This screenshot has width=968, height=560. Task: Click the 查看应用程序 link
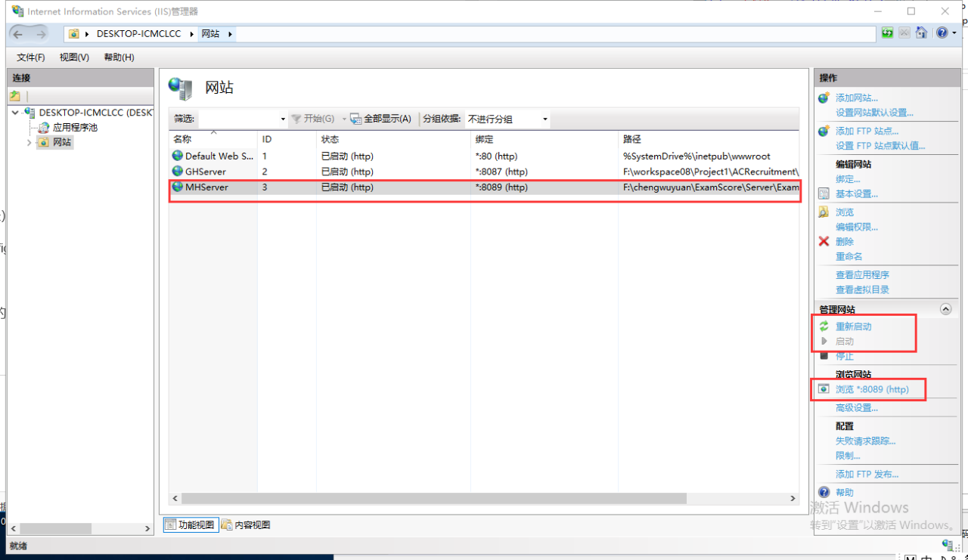point(862,275)
